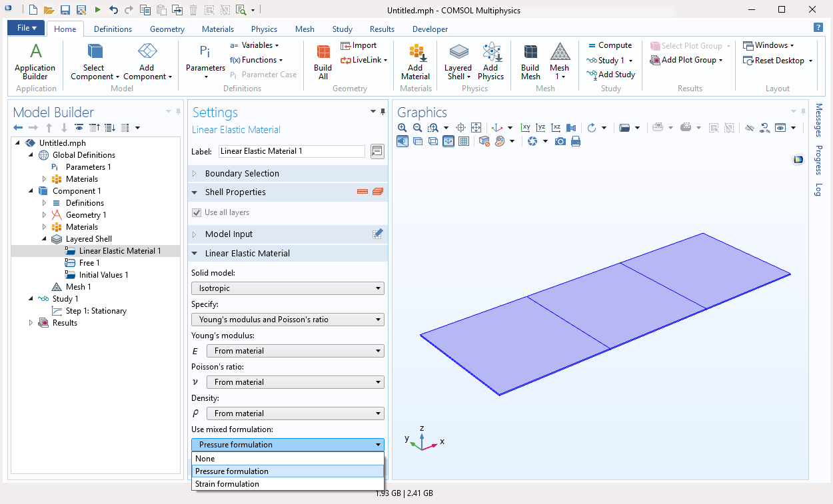Toggle the Use all layers checkbox
This screenshot has height=504, width=833.
tap(197, 212)
